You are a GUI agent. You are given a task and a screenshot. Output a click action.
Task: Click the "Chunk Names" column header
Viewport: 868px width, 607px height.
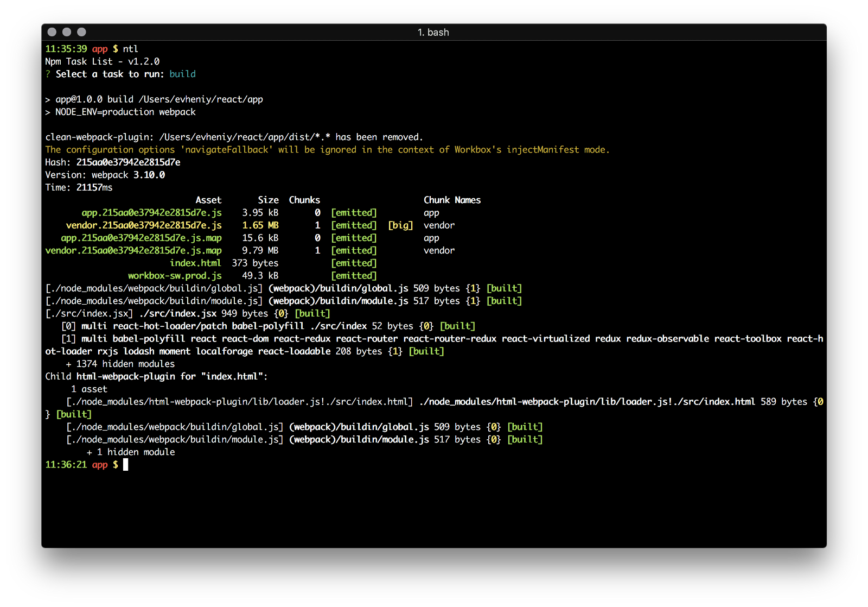(452, 200)
